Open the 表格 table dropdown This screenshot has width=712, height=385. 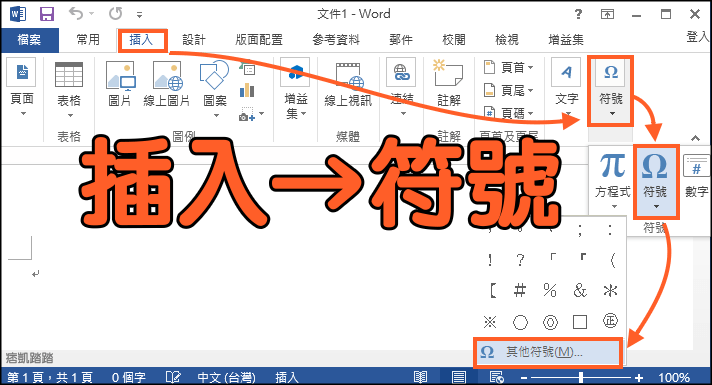pos(69,89)
